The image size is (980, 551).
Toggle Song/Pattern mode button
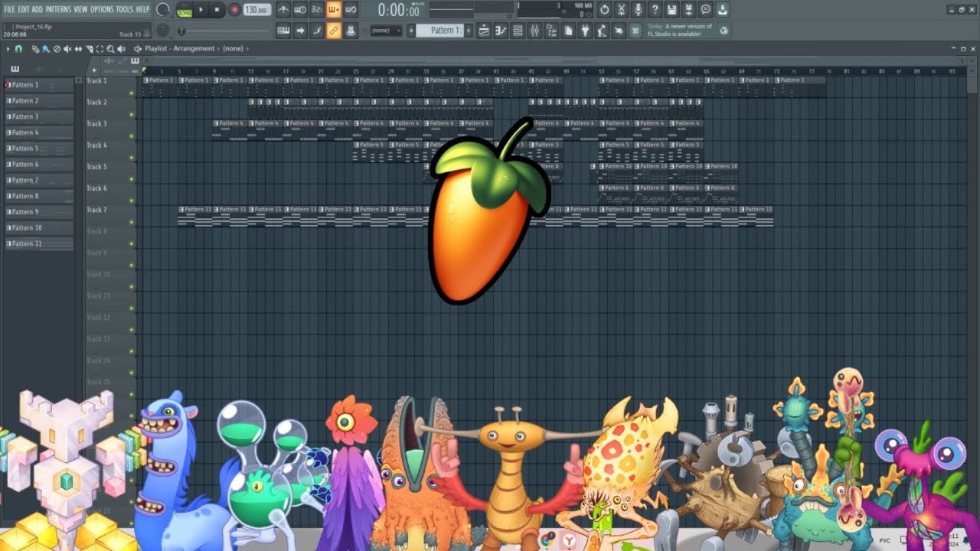pos(185,10)
